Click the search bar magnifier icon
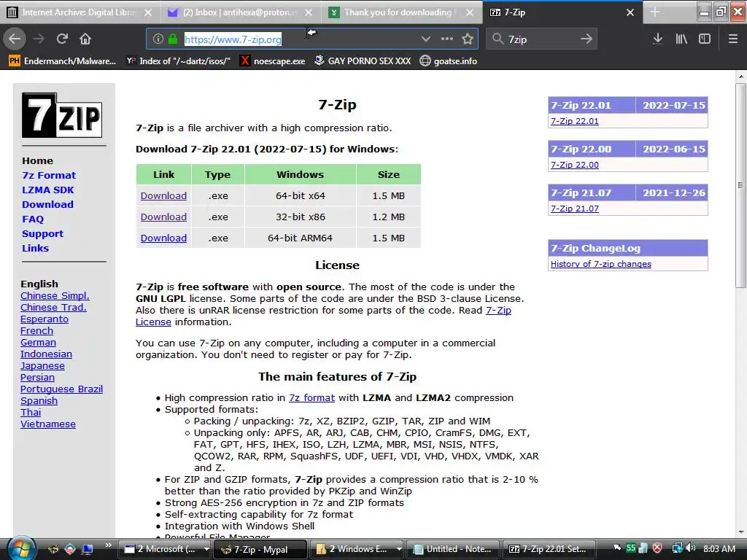Viewport: 747px width, 560px height. tap(498, 39)
